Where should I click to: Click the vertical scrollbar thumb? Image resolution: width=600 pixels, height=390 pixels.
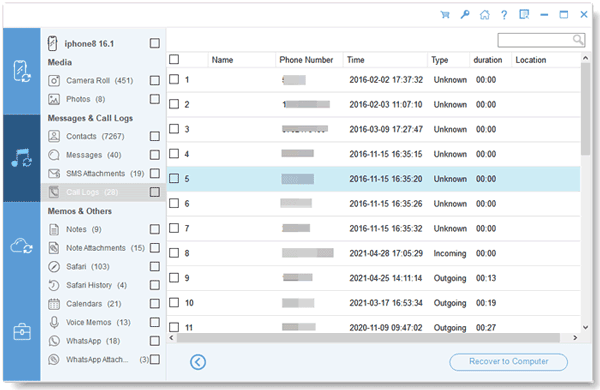point(585,109)
